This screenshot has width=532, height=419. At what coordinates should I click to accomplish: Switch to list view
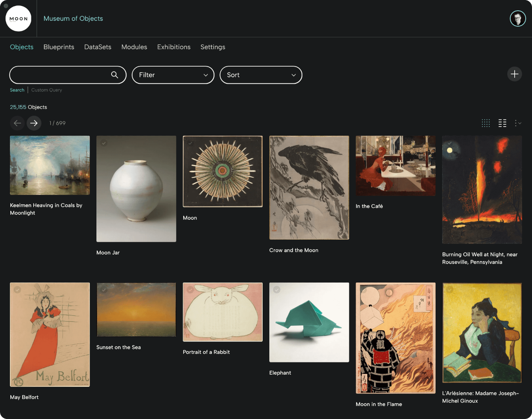502,123
